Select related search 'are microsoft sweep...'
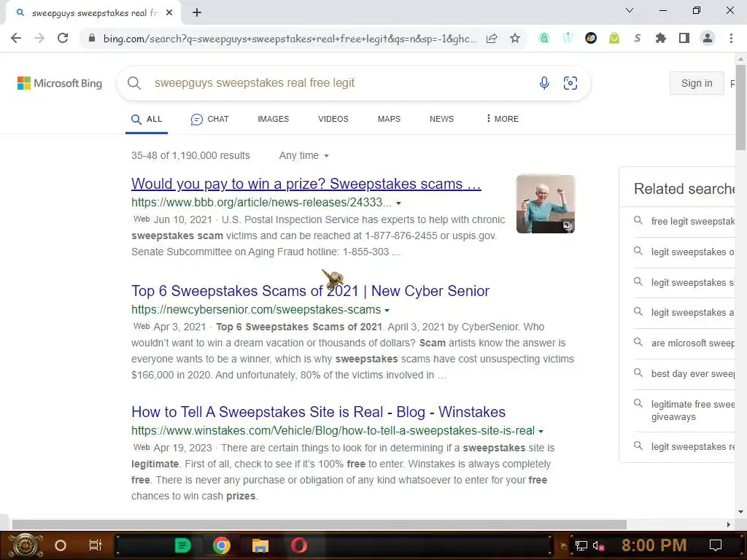The width and height of the screenshot is (747, 560). click(x=684, y=343)
